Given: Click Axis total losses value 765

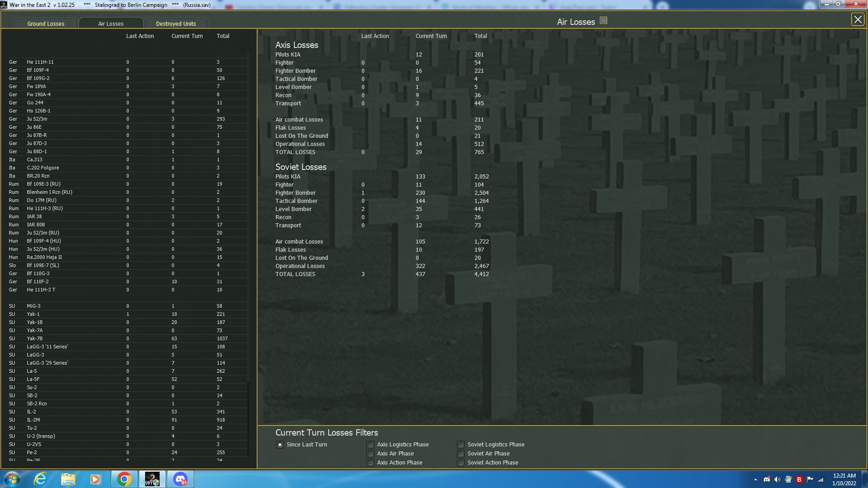Looking at the screenshot, I should coord(479,152).
